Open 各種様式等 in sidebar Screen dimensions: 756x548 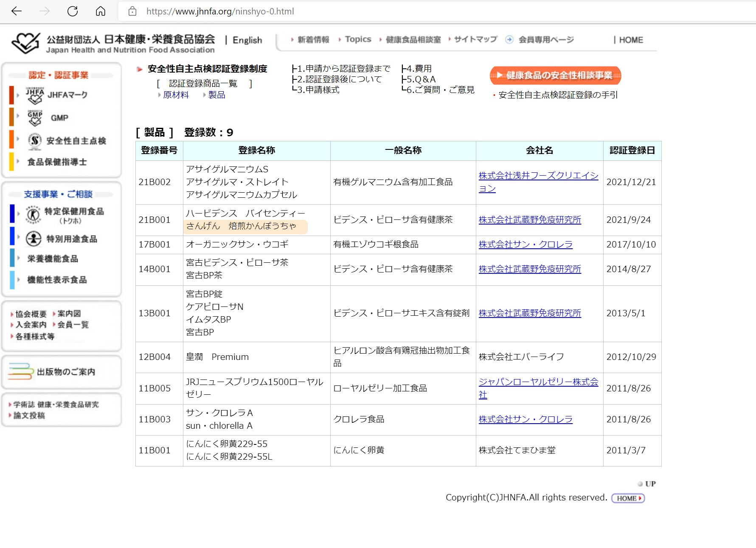tap(35, 336)
